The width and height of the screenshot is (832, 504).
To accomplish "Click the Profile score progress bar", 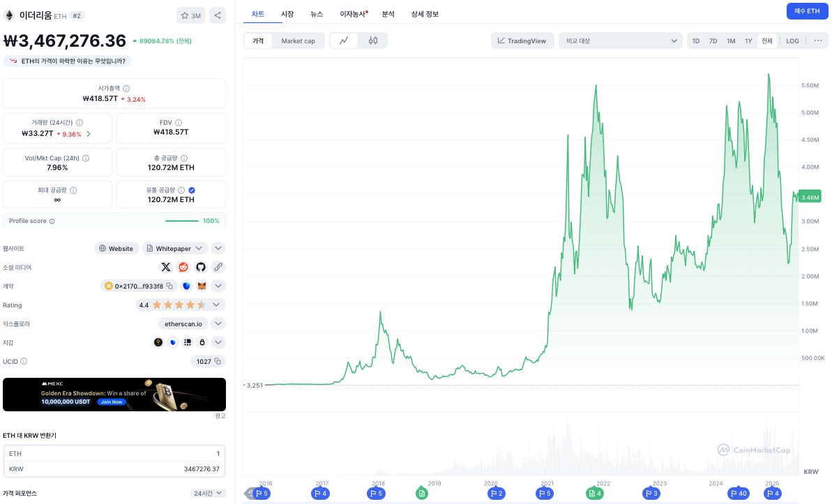I will click(181, 221).
